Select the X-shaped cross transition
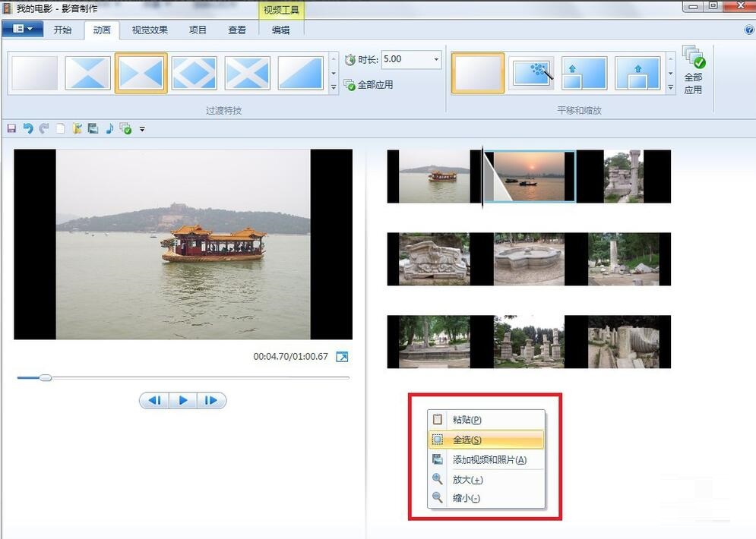This screenshot has width=756, height=539. click(x=248, y=73)
